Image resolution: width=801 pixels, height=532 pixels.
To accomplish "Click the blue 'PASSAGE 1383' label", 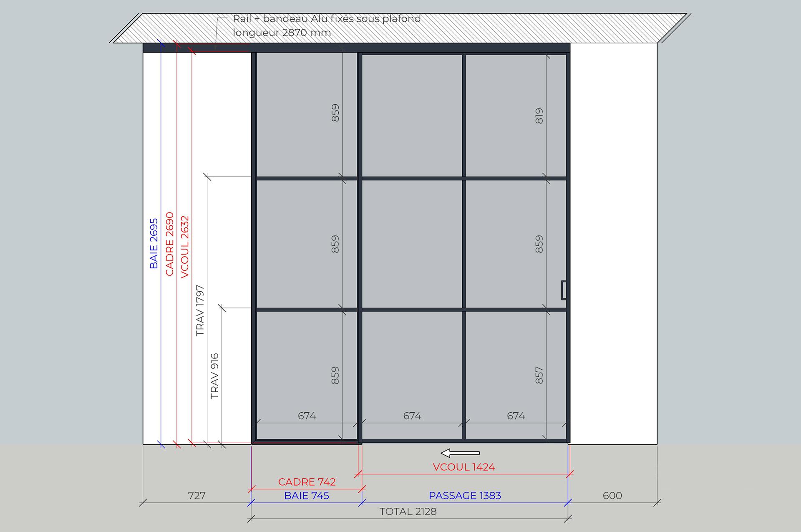I will point(465,496).
